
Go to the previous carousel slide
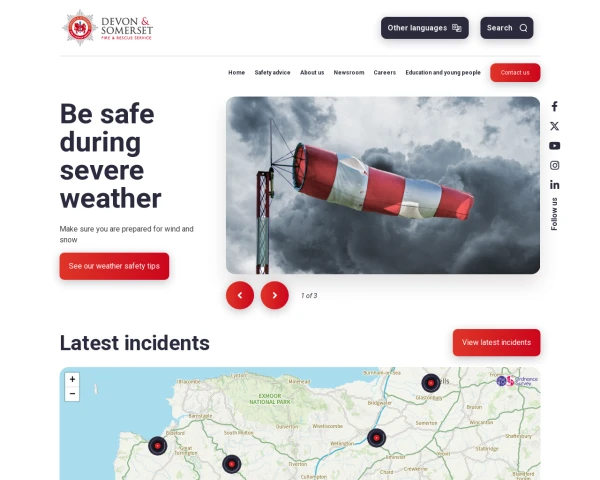(x=240, y=295)
